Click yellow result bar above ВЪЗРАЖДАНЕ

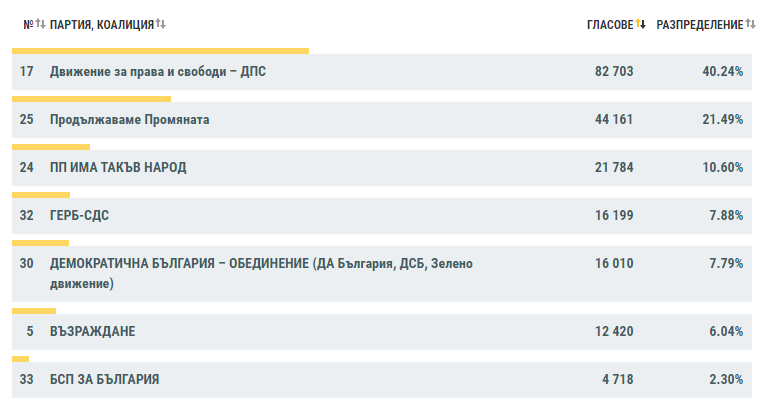34,311
